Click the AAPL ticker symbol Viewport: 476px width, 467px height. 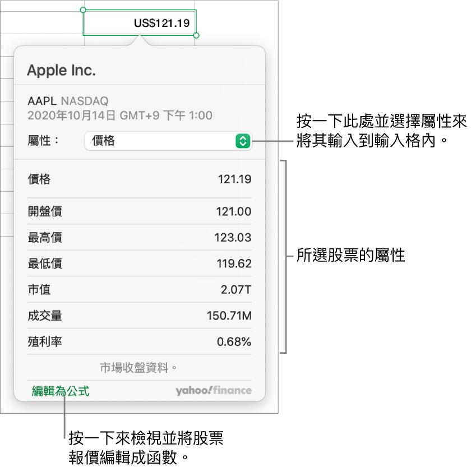(42, 101)
